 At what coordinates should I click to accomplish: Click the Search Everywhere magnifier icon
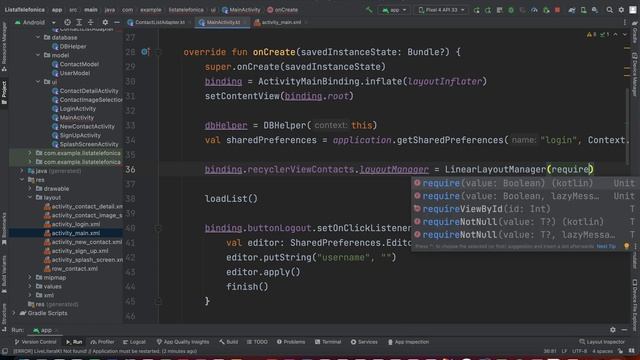pos(609,10)
